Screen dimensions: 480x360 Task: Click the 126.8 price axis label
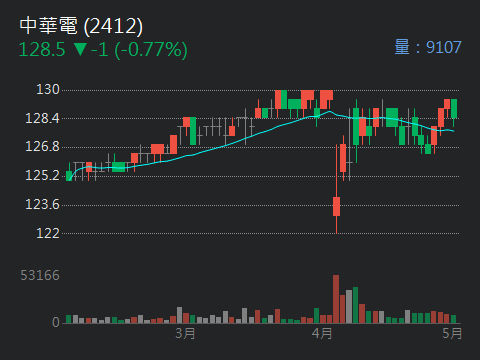click(x=42, y=146)
